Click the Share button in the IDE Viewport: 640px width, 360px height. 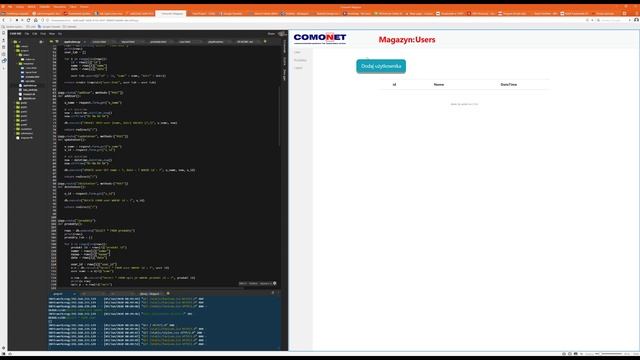click(x=271, y=33)
